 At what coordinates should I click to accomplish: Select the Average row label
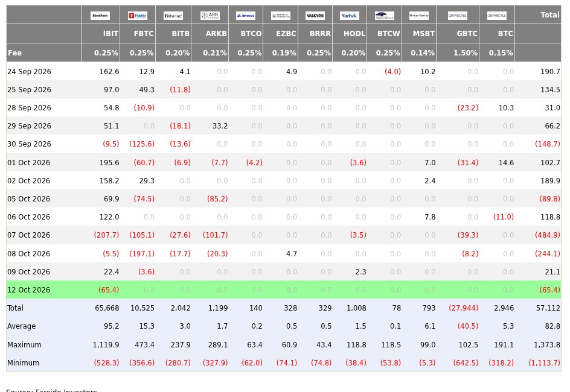point(22,326)
